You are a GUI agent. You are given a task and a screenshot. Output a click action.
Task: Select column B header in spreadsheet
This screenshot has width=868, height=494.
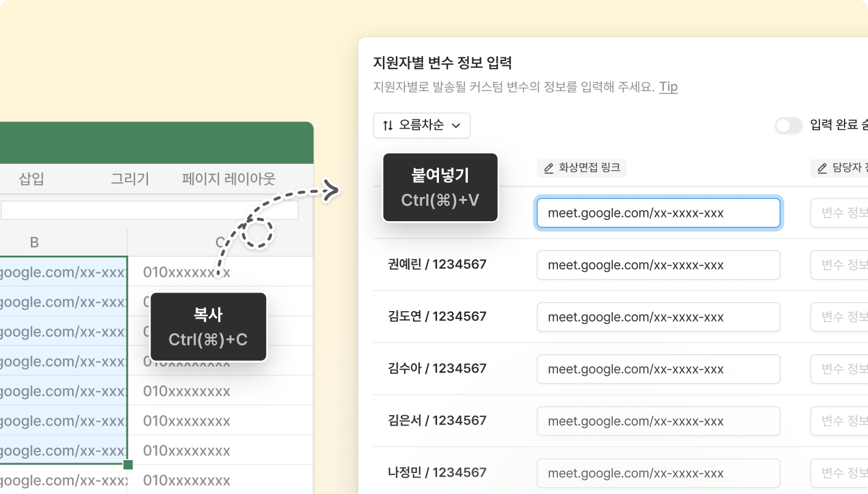coord(35,243)
